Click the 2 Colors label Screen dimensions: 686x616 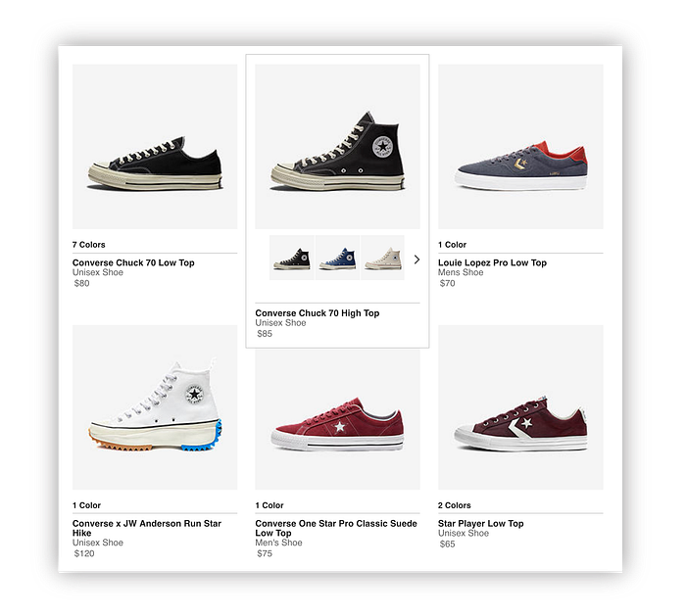click(x=455, y=505)
